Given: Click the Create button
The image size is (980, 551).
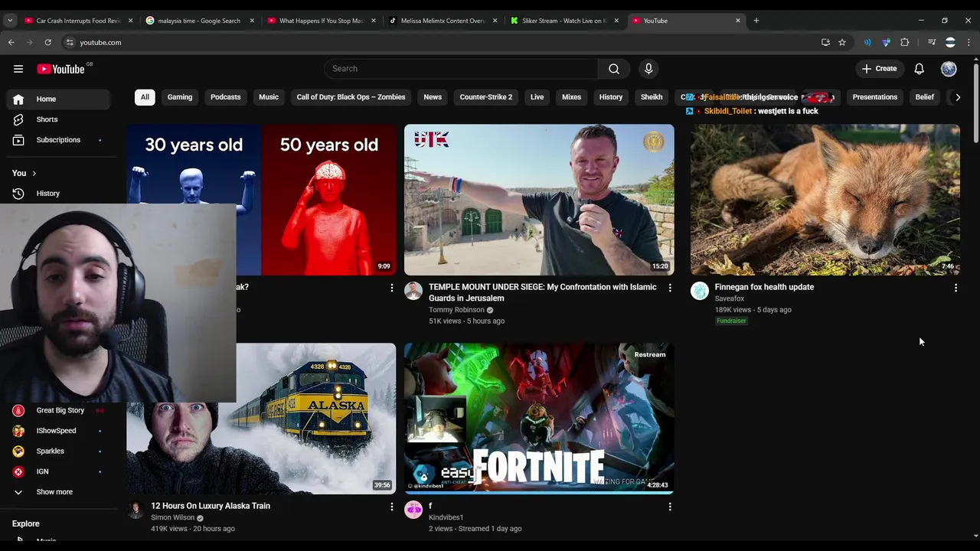Looking at the screenshot, I should coord(879,69).
